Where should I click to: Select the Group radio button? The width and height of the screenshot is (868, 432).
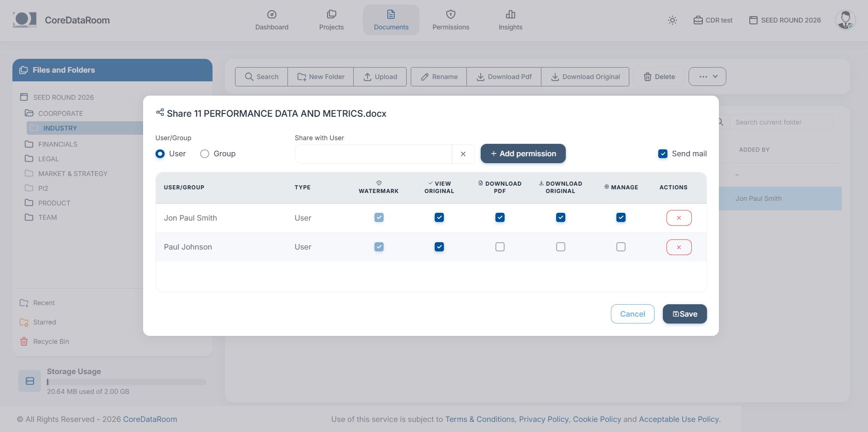click(205, 154)
